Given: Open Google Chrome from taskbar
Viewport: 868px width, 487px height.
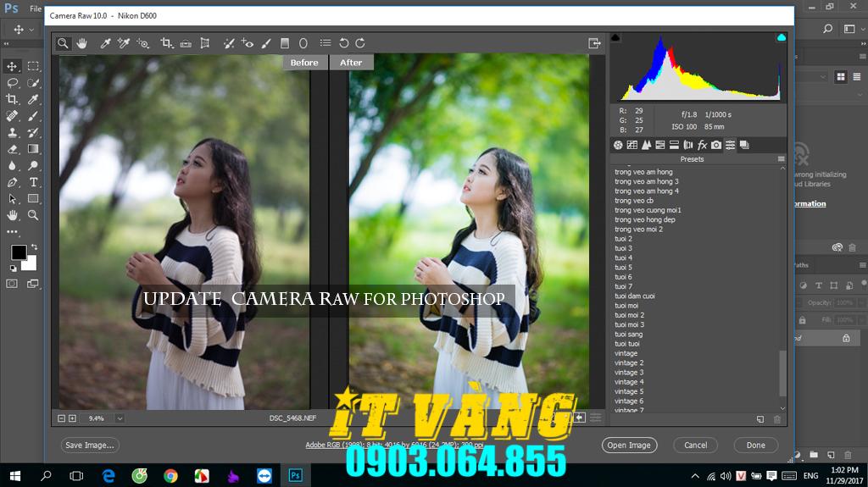Looking at the screenshot, I should click(x=170, y=475).
